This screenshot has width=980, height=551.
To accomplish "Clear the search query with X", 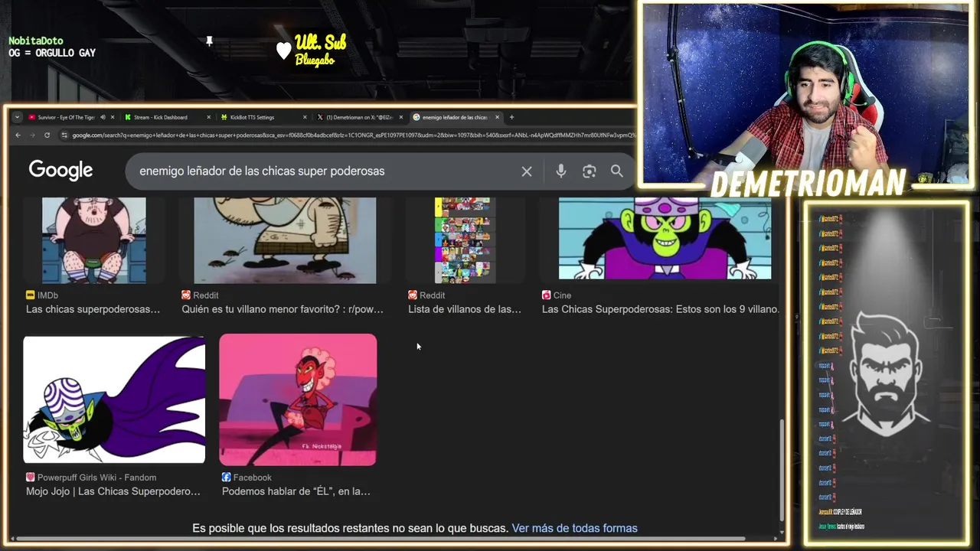I will 527,171.
